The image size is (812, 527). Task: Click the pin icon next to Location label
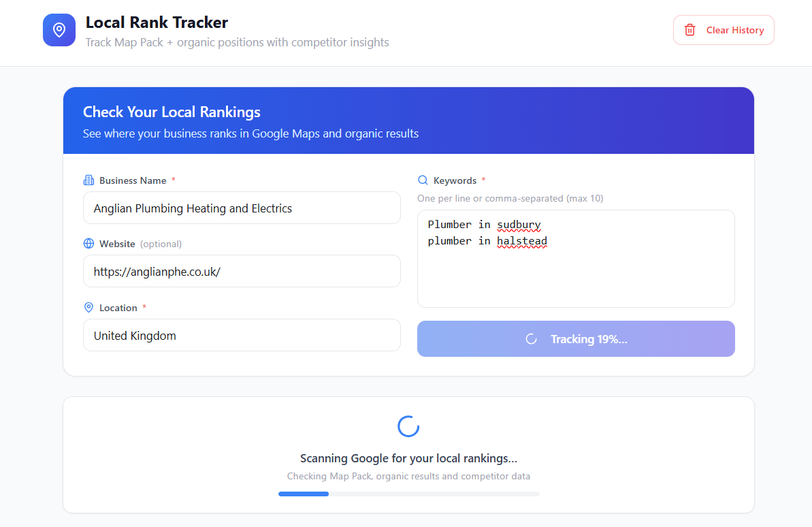(x=88, y=308)
